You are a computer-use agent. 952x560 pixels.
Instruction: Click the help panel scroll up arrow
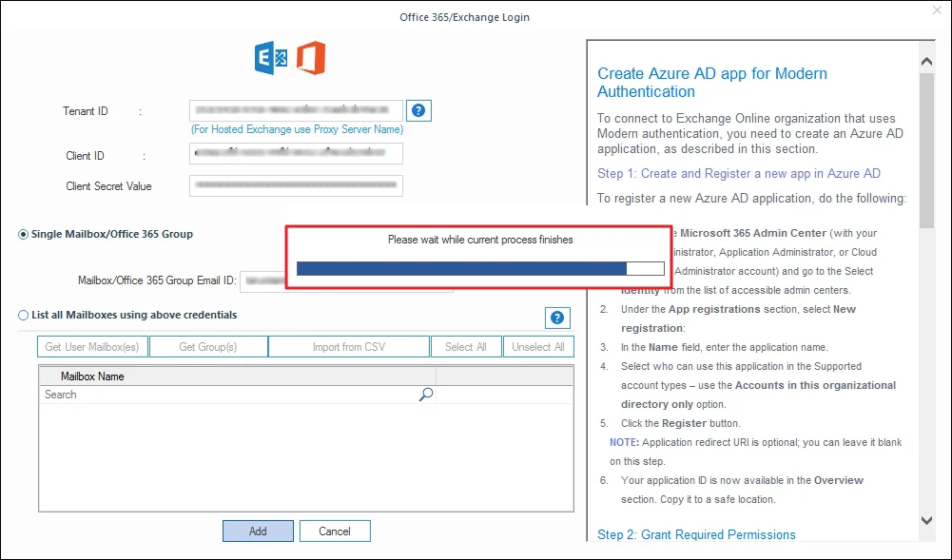tap(926, 61)
